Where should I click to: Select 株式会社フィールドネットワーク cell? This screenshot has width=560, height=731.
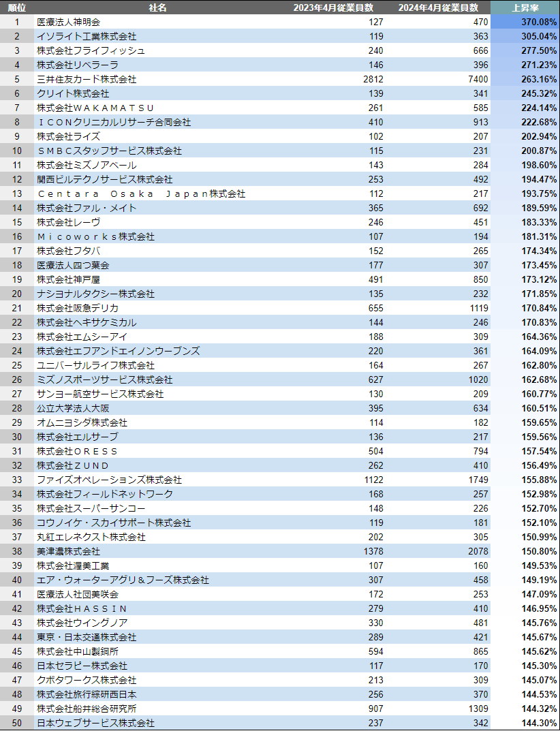(105, 494)
